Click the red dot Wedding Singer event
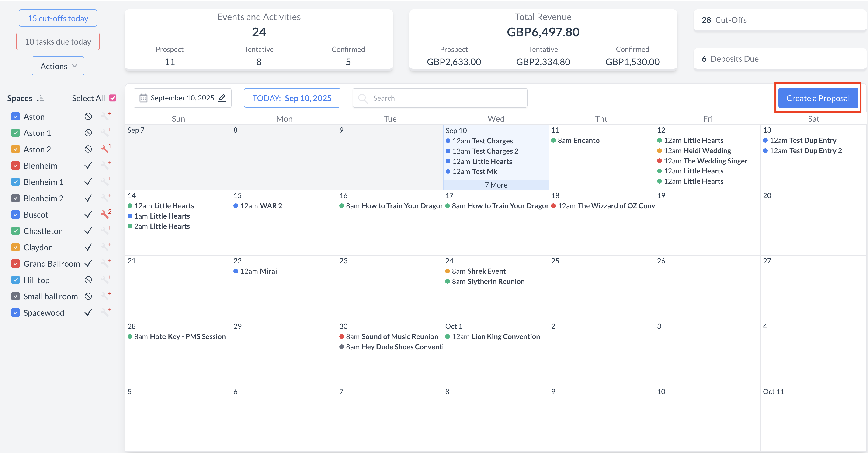This screenshot has height=453, width=868. [705, 161]
